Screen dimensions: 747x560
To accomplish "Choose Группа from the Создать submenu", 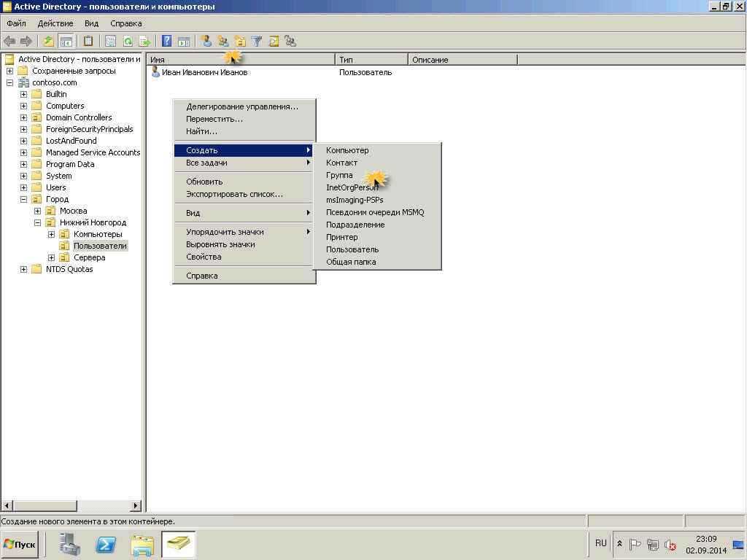I will [x=339, y=175].
